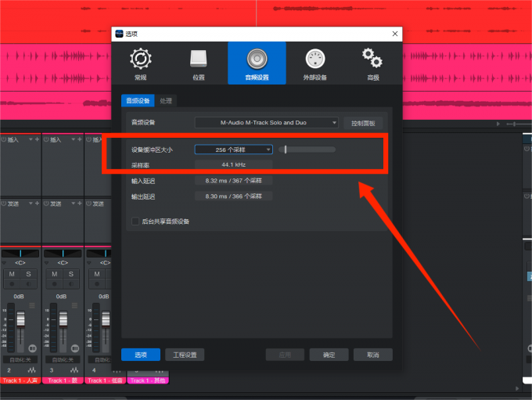Open the M-Audio M-Track audio device dropdown
The image size is (532, 400).
pos(266,123)
